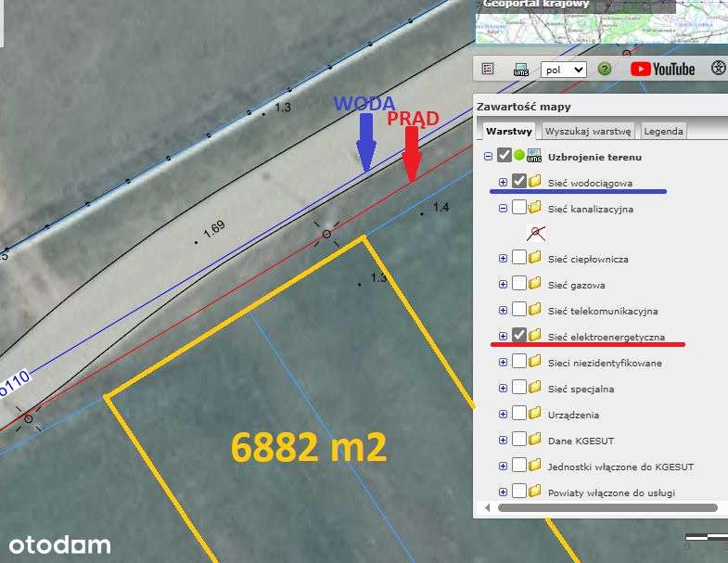Uncheck the Sieć elektroenergetyczna layer
Screen dimensions: 728x563
(x=519, y=335)
